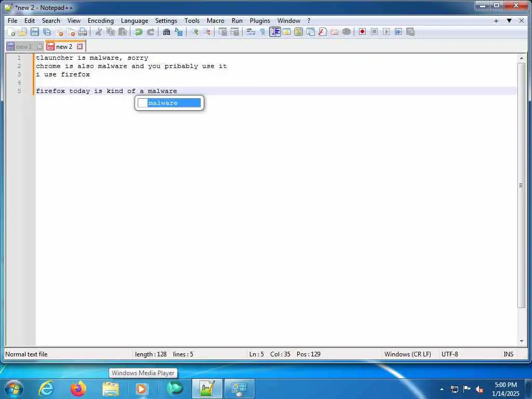
Task: Click the Cut scissors icon
Action: 98,32
